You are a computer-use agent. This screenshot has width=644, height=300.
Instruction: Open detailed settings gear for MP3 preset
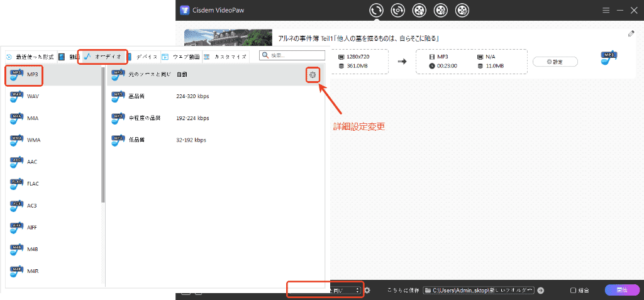(313, 75)
